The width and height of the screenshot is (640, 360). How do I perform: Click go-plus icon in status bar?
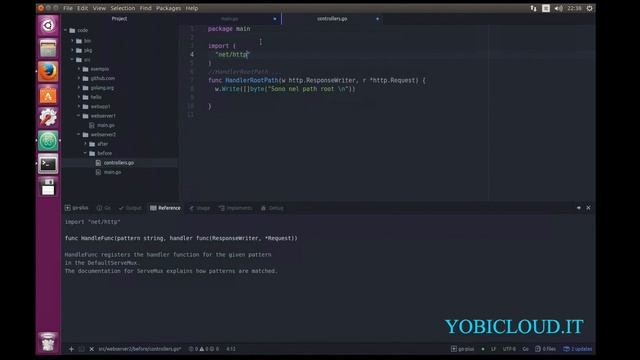pyautogui.click(x=462, y=349)
